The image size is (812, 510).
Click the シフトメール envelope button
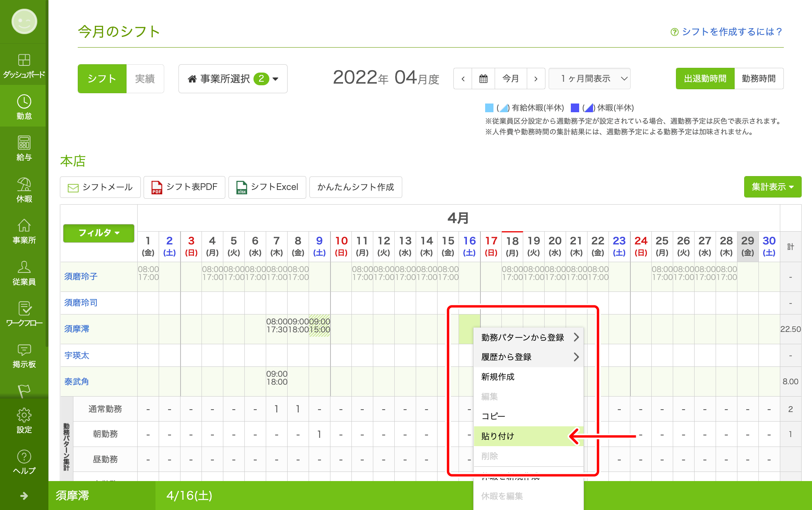tap(100, 187)
